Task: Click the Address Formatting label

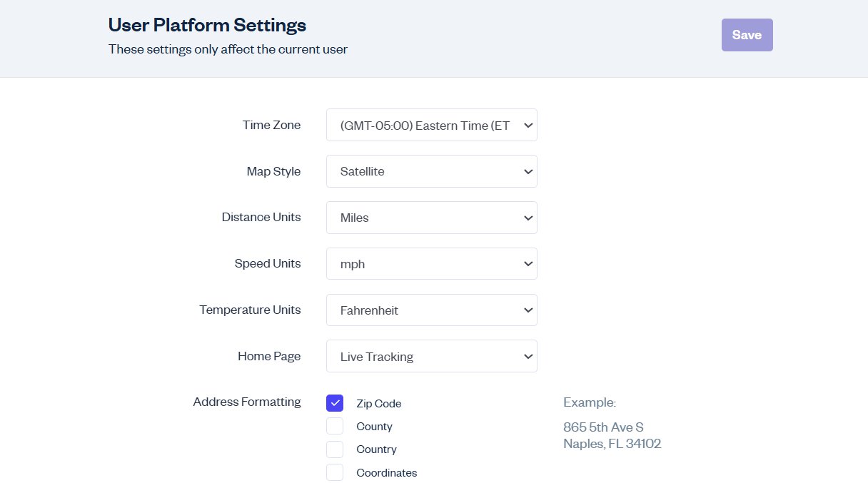Action: click(247, 402)
